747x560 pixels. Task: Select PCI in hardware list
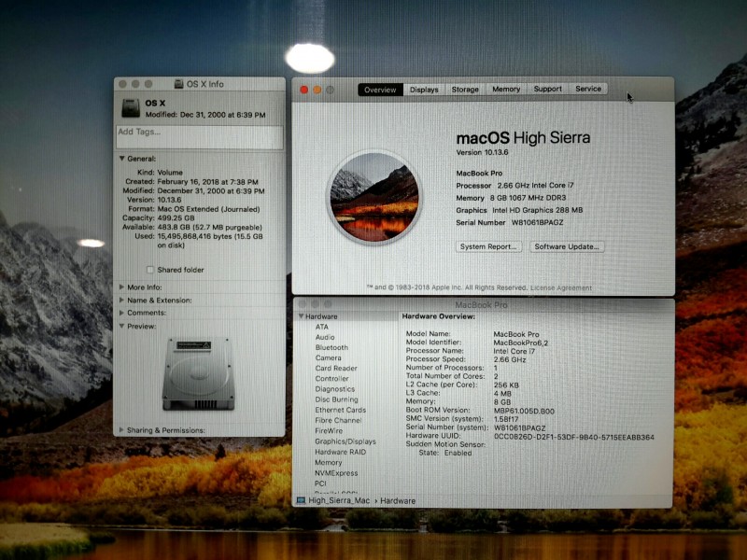(320, 483)
